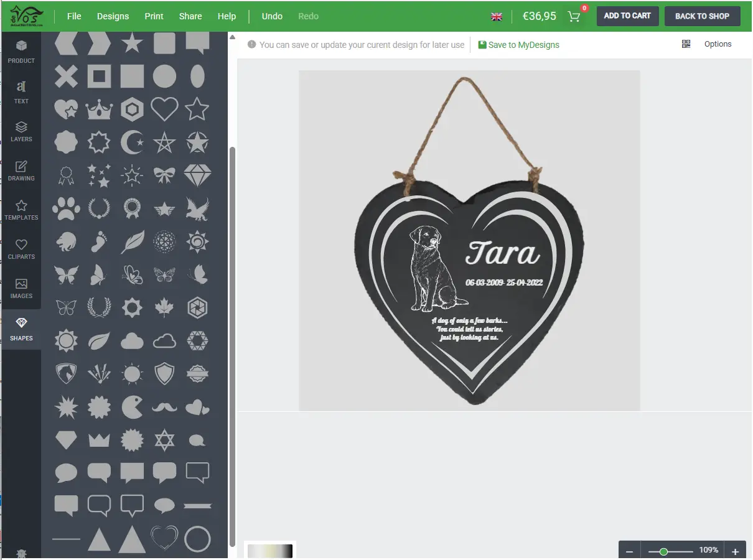
Task: Add the maple leaf shape
Action: (164, 307)
